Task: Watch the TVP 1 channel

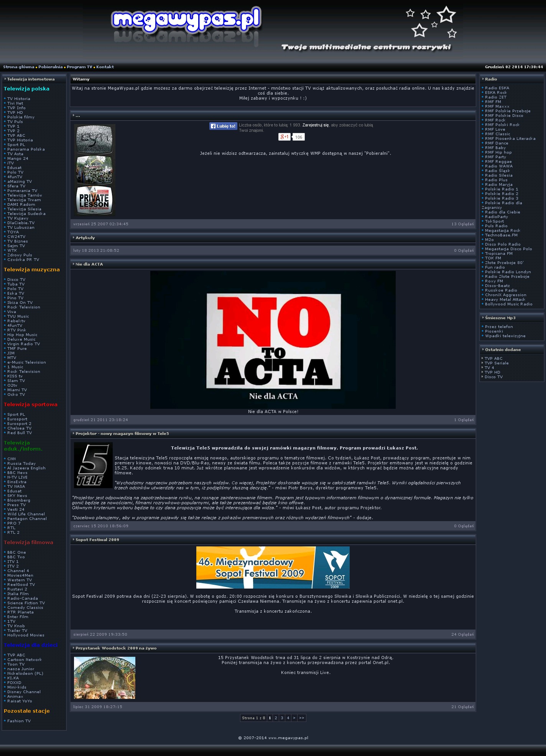Action: [x=13, y=126]
